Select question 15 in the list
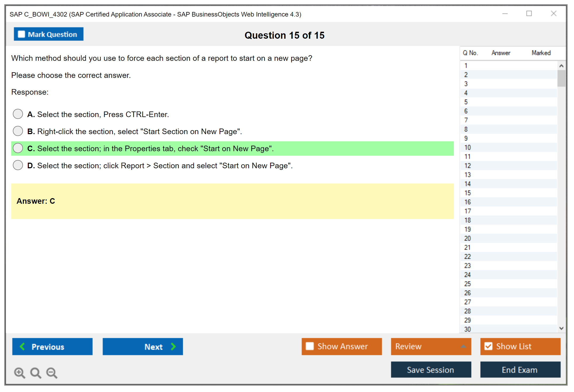 point(467,193)
